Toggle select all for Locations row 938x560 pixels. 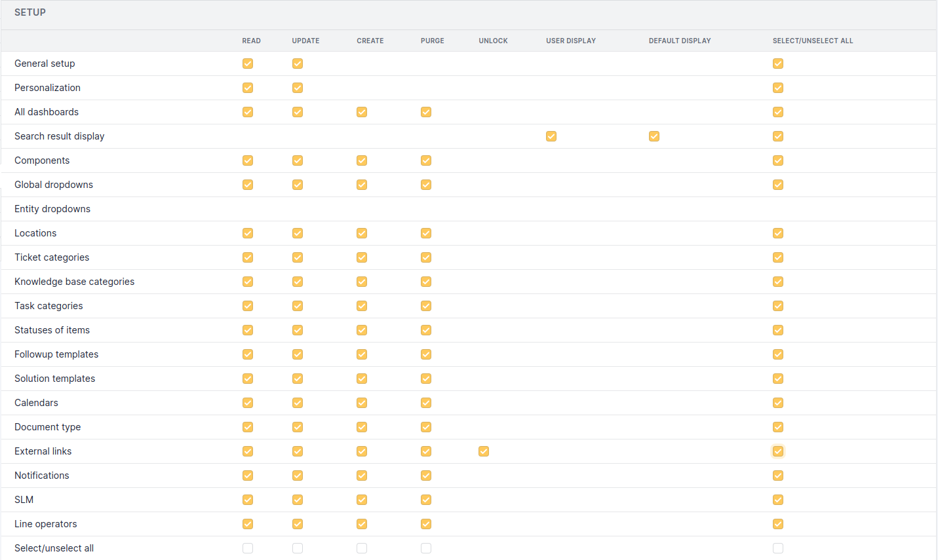(x=778, y=233)
